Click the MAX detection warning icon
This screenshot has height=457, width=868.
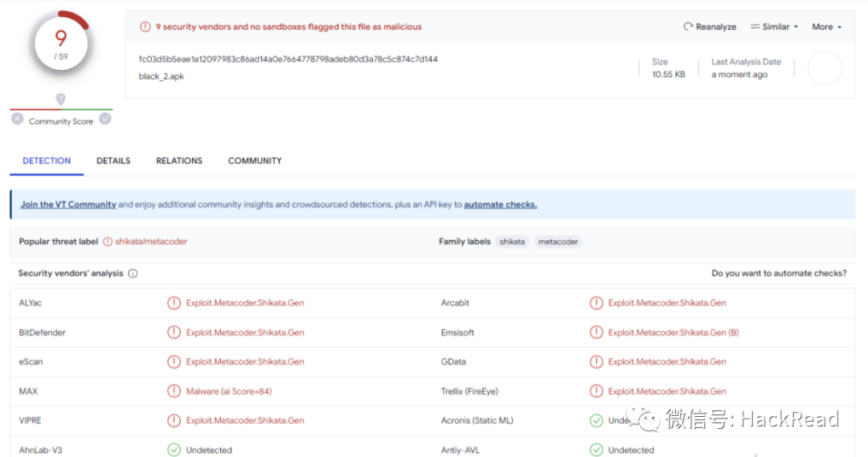pos(174,391)
